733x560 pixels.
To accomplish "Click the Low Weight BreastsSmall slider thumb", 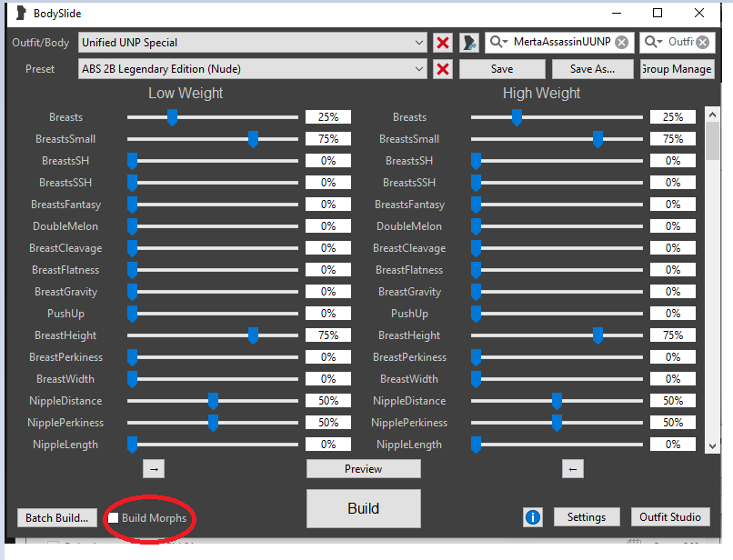I will pos(253,139).
